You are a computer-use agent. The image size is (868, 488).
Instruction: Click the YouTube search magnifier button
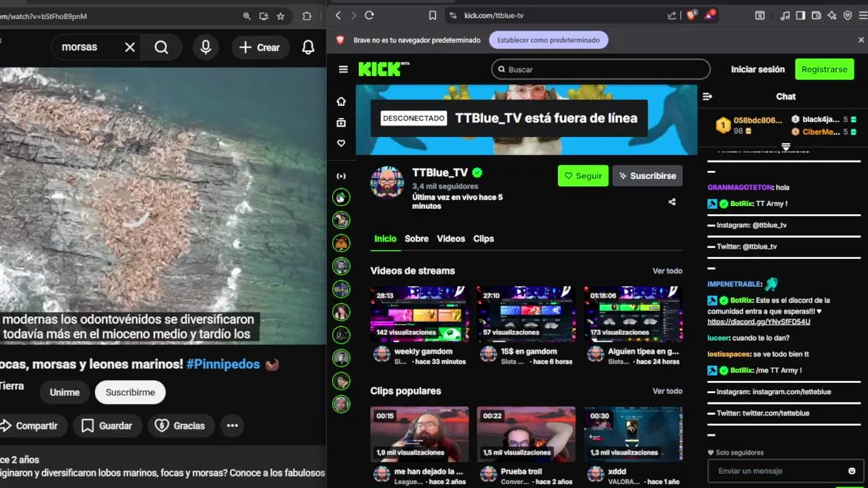coord(161,47)
